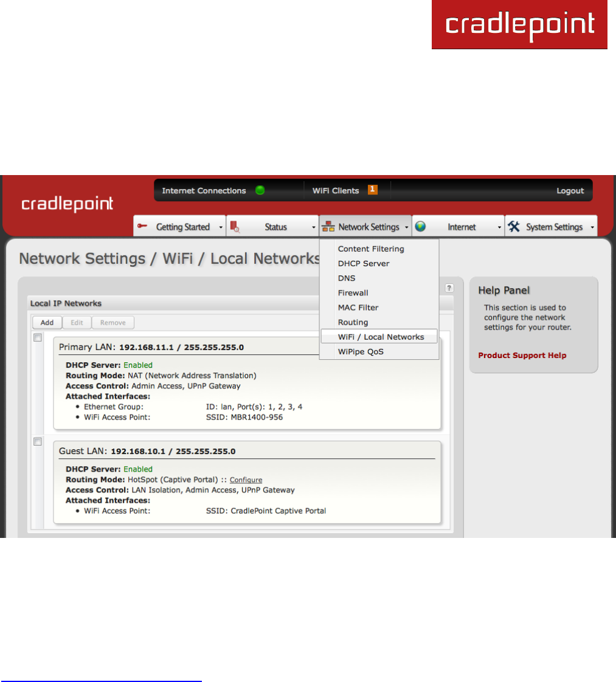Select DHCP Server from the menu
The width and height of the screenshot is (616, 682).
point(379,264)
